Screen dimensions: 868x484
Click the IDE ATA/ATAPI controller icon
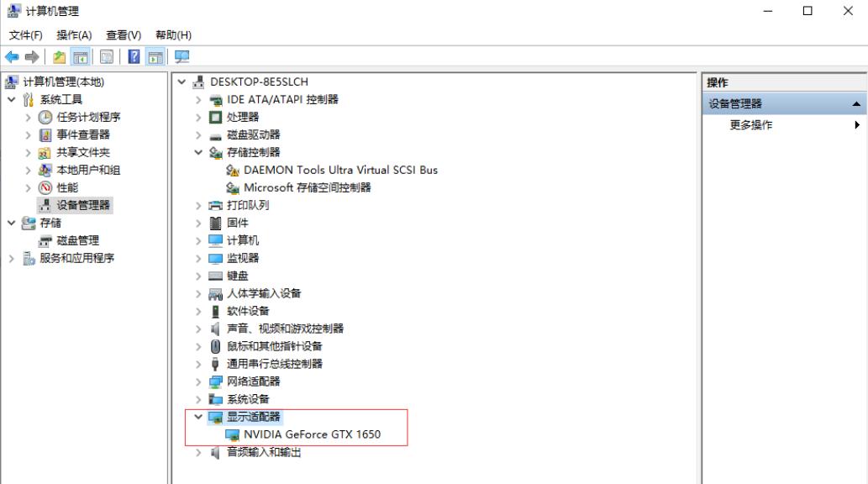[x=215, y=100]
